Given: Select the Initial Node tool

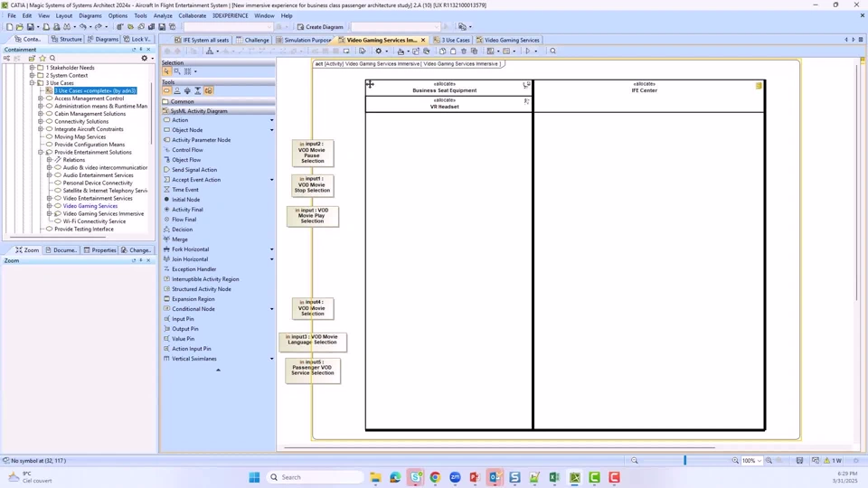Looking at the screenshot, I should tap(185, 200).
